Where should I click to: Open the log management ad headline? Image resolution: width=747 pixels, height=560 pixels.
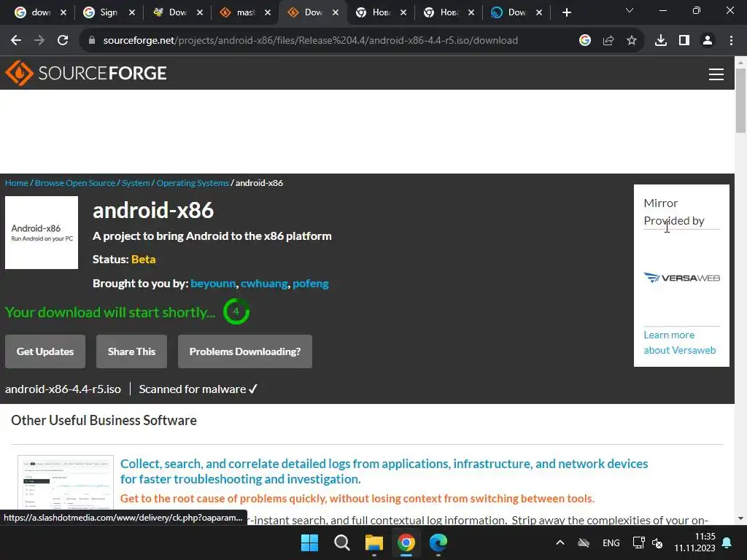384,471
